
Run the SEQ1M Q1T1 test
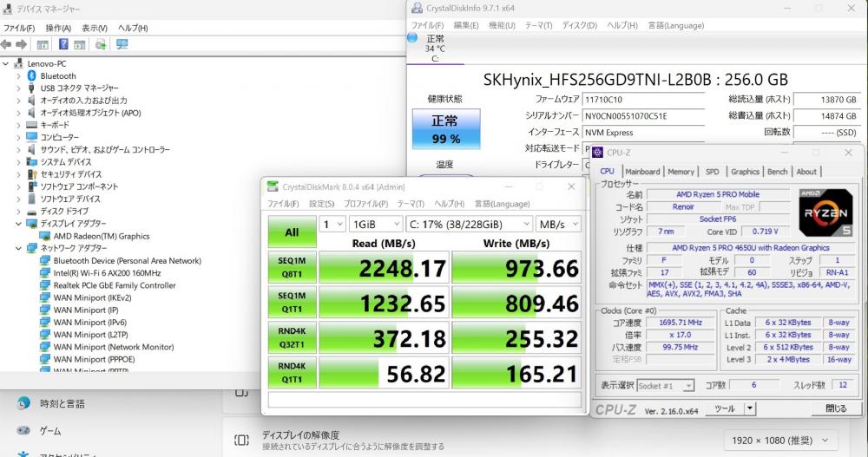(292, 302)
